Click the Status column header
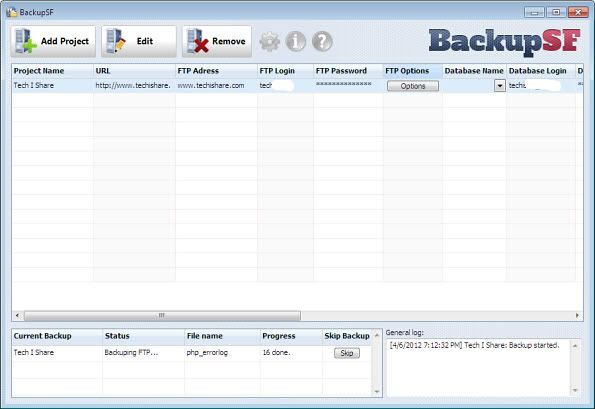 [143, 336]
